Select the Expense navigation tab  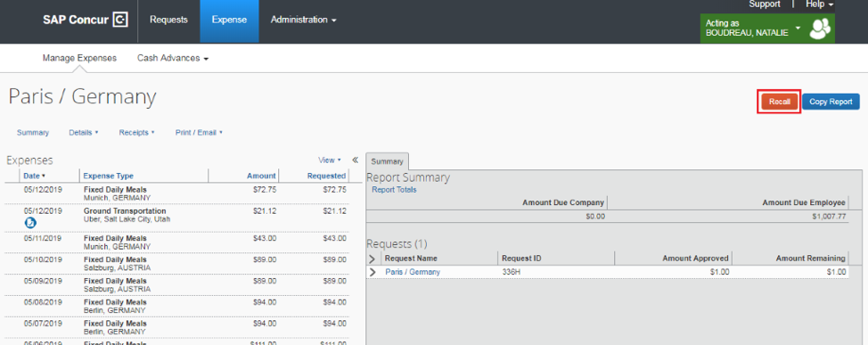[229, 21]
